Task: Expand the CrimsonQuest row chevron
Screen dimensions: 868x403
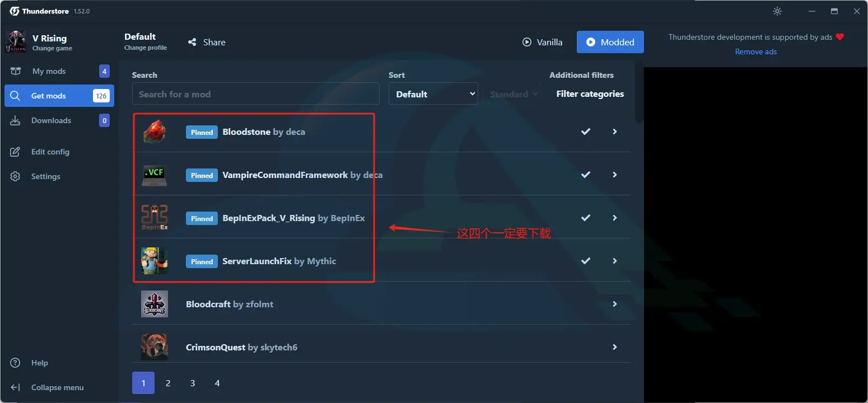Action: click(x=615, y=347)
